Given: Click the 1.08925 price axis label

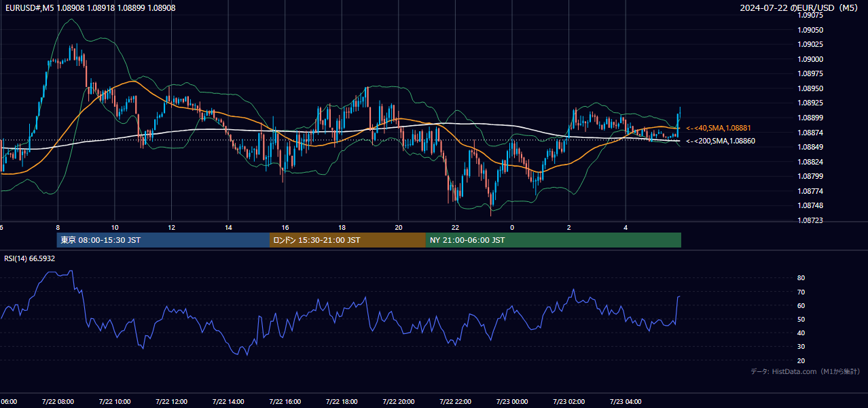Looking at the screenshot, I should click(810, 103).
